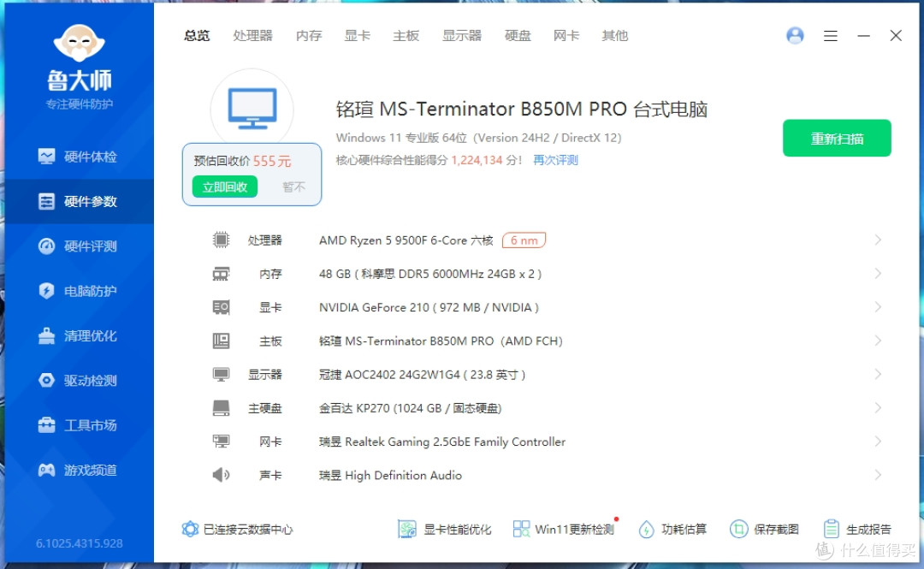
Task: Go to 电脑防护 section
Action: (78, 291)
